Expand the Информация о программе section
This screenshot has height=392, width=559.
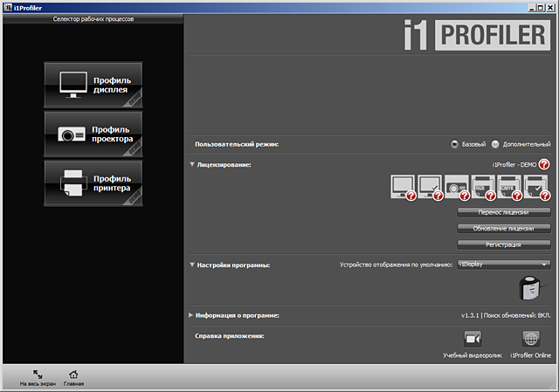[x=192, y=314]
